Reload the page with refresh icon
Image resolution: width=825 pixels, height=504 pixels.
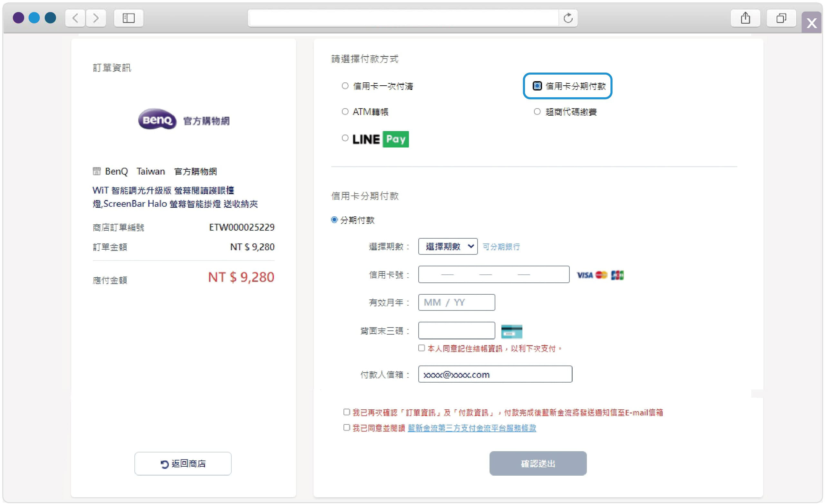pyautogui.click(x=568, y=18)
